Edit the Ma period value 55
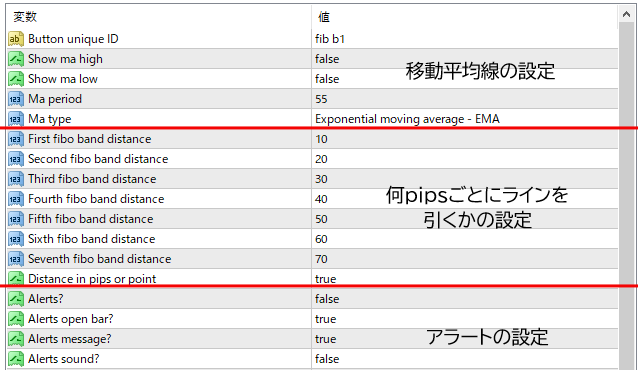Viewport: 638px width, 370px height. (x=465, y=99)
